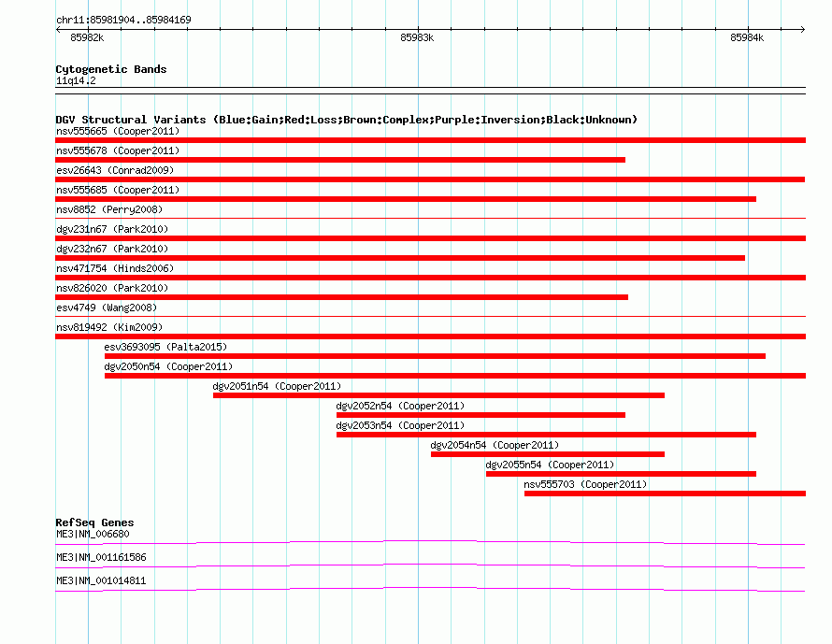Click the red bar under esv26643
This screenshot has height=644, width=832.
pyautogui.click(x=430, y=179)
